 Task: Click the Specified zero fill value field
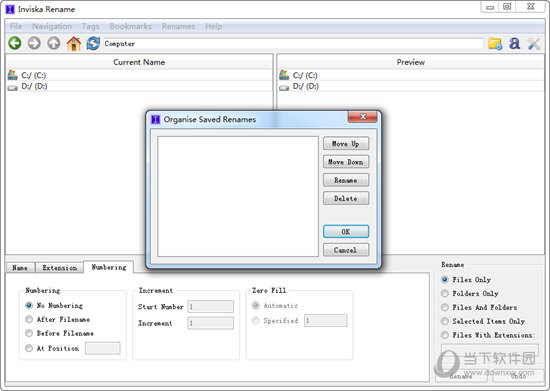click(x=326, y=321)
